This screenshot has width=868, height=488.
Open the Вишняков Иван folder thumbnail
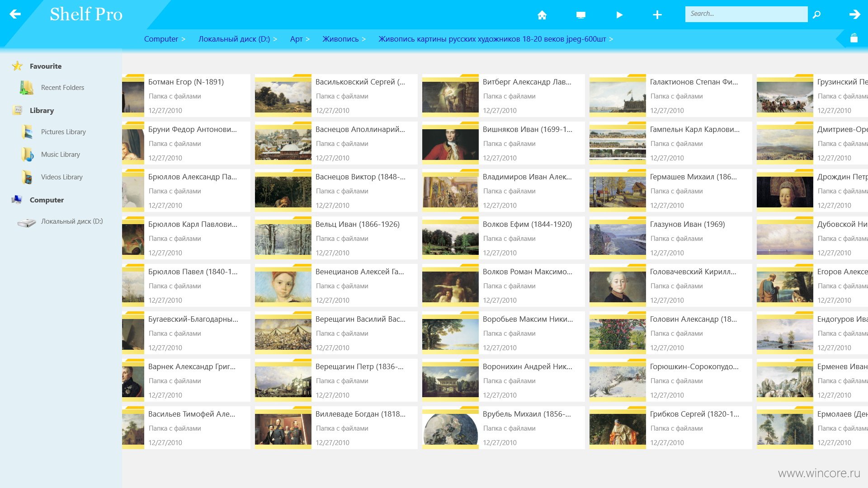(x=450, y=143)
